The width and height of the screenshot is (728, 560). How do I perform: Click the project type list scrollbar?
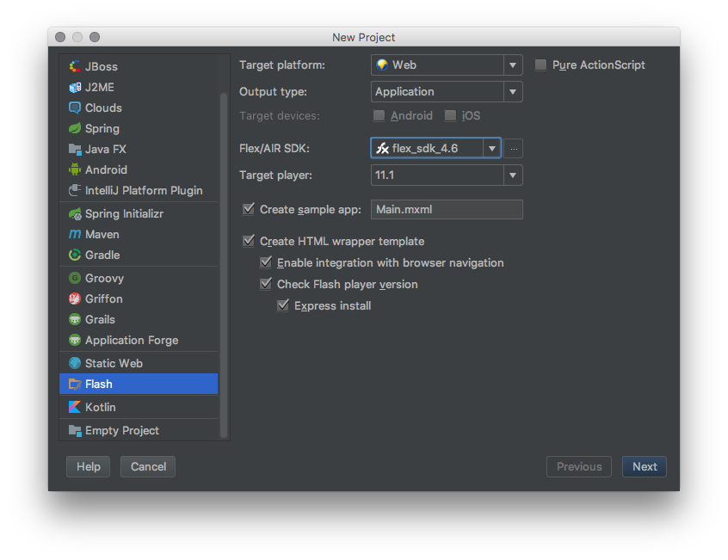click(224, 264)
